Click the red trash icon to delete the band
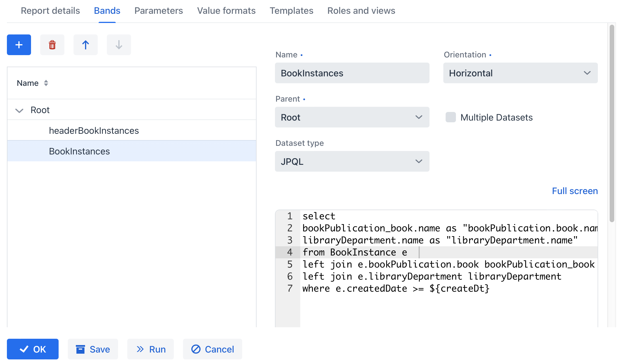The image size is (620, 364). [52, 45]
